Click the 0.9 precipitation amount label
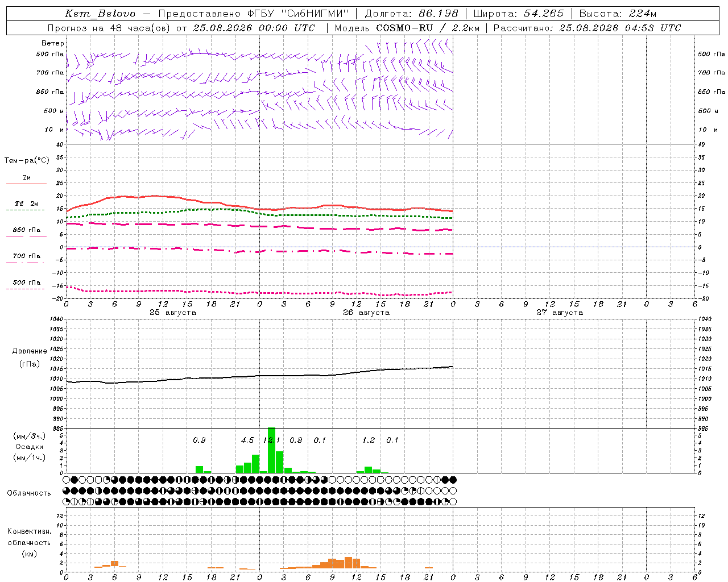 tap(199, 440)
